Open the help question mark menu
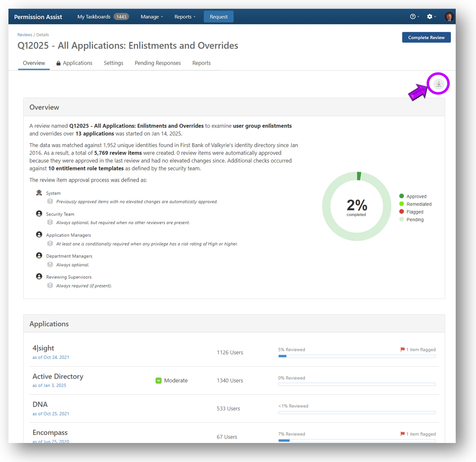This screenshot has width=476, height=462. pos(413,16)
